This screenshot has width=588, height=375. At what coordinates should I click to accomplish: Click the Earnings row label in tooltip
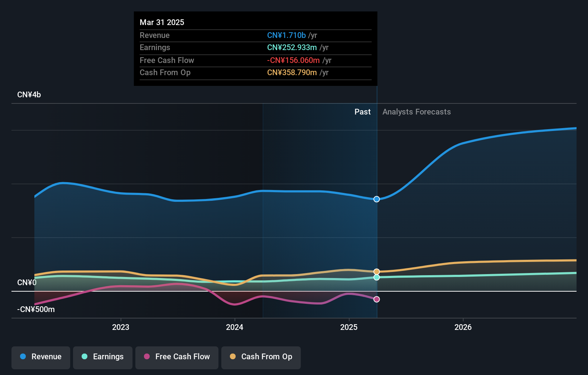155,47
